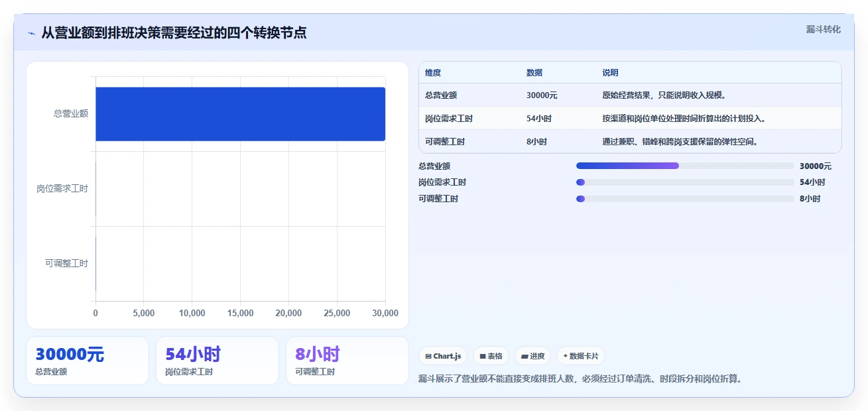Click the 漏斗转化 label in the header

click(x=824, y=29)
